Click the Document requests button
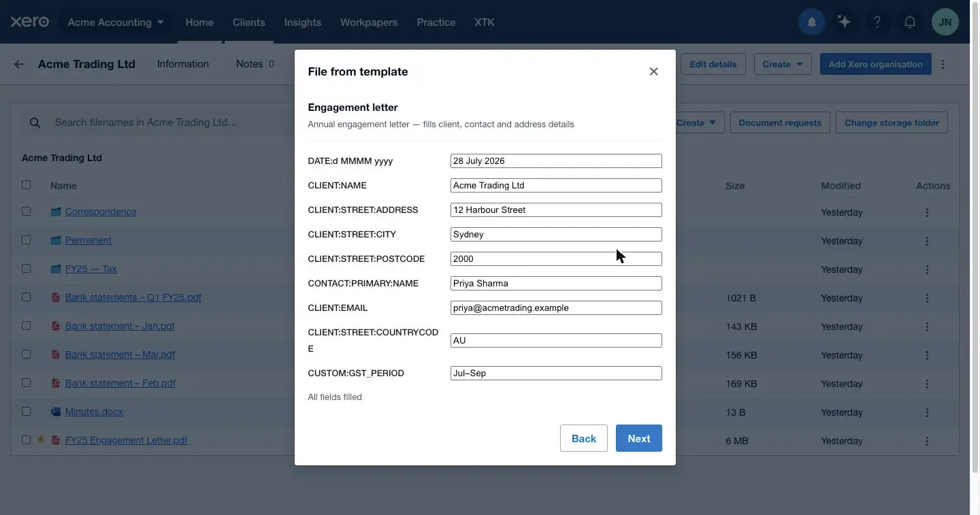This screenshot has height=515, width=980. [780, 122]
